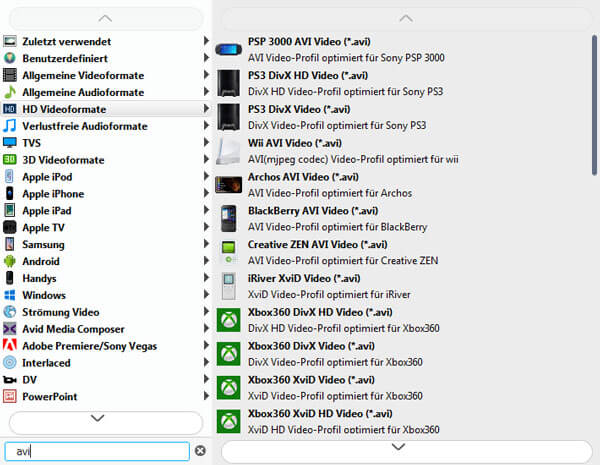Open the HD Videoformate category

coord(64,109)
